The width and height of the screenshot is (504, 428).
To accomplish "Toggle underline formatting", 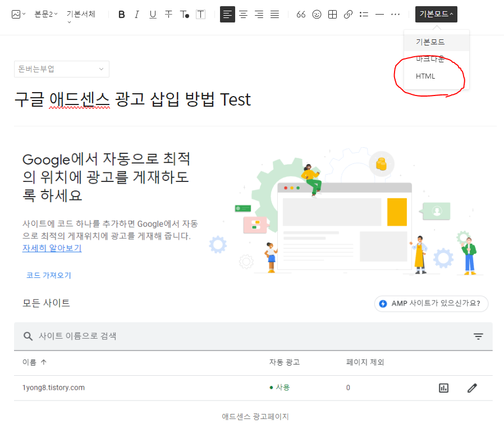I will 153,15.
